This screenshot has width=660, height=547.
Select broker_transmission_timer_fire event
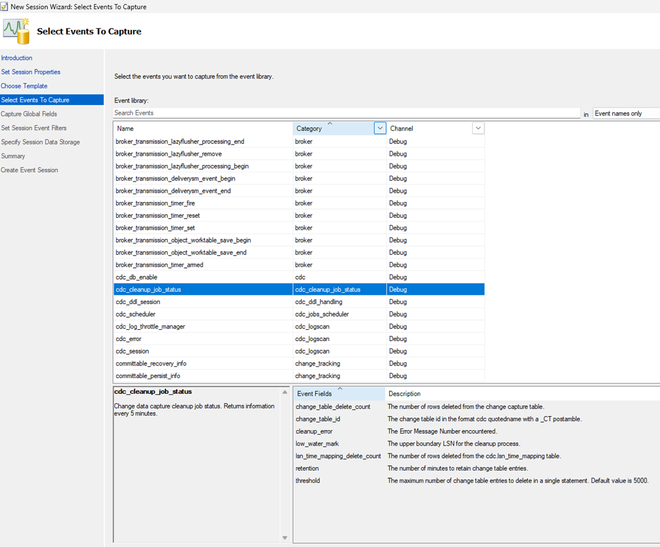click(x=155, y=203)
